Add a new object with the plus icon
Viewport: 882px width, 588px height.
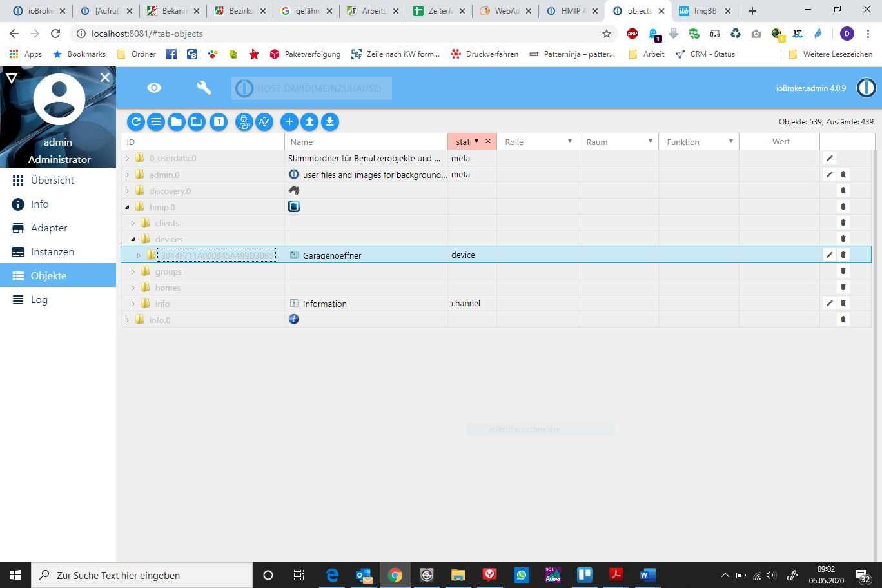pos(289,122)
